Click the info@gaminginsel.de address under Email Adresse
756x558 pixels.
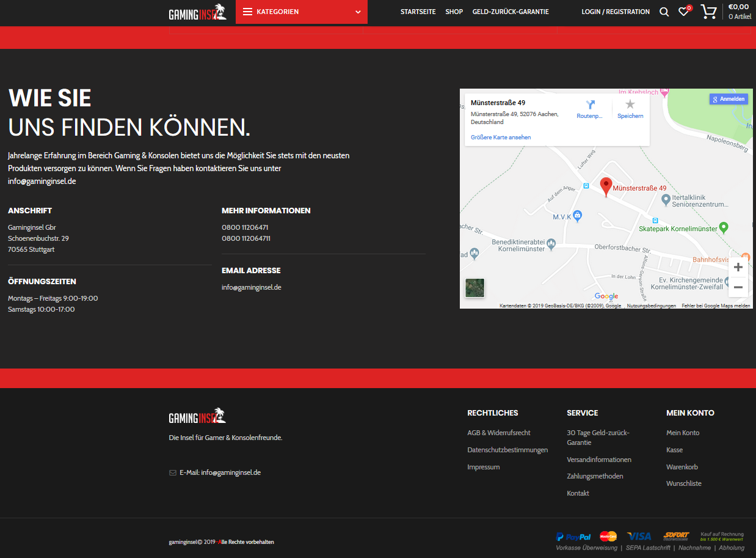tap(252, 287)
